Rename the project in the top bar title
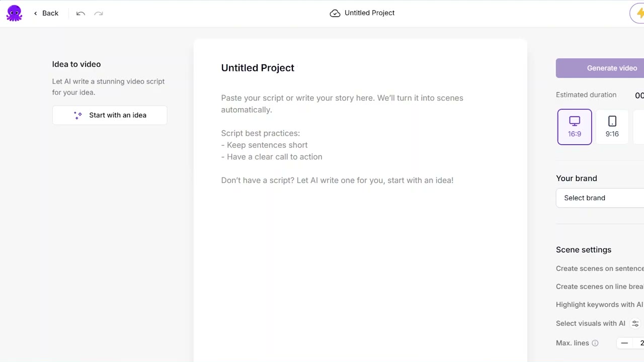The height and width of the screenshot is (362, 644). click(369, 13)
